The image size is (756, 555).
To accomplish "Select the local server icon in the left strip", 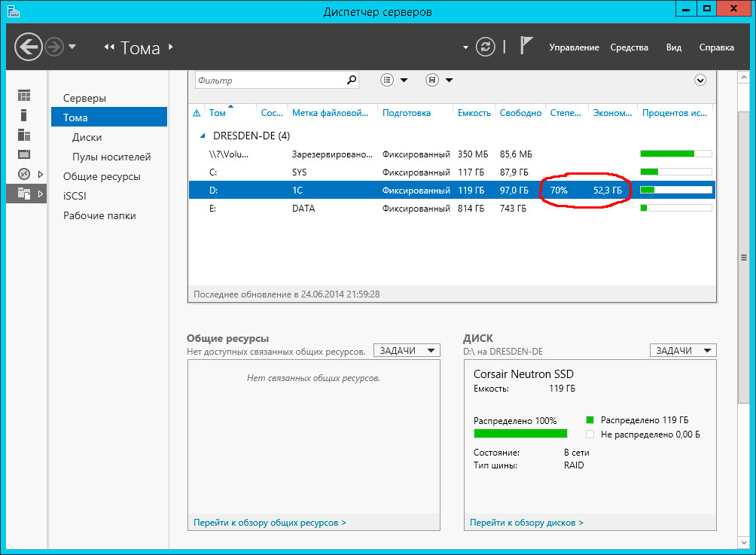I will [24, 115].
